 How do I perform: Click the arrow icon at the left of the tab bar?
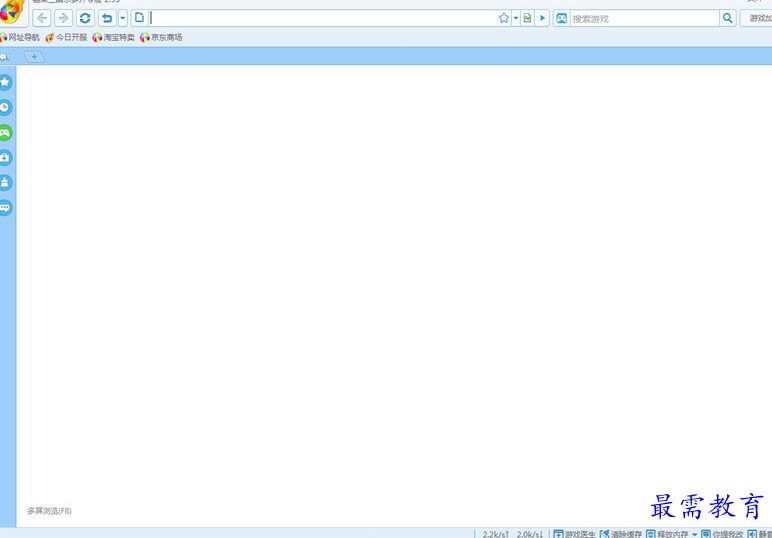coord(5,57)
